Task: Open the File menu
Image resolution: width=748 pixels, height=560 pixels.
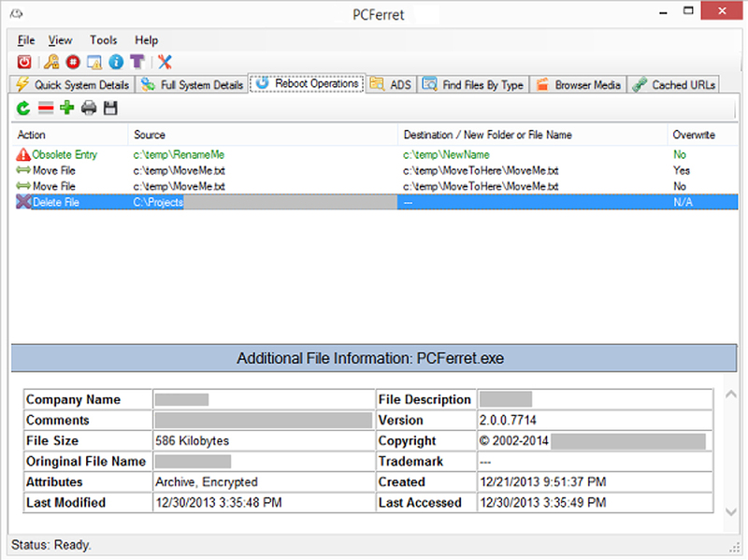Action: point(26,40)
